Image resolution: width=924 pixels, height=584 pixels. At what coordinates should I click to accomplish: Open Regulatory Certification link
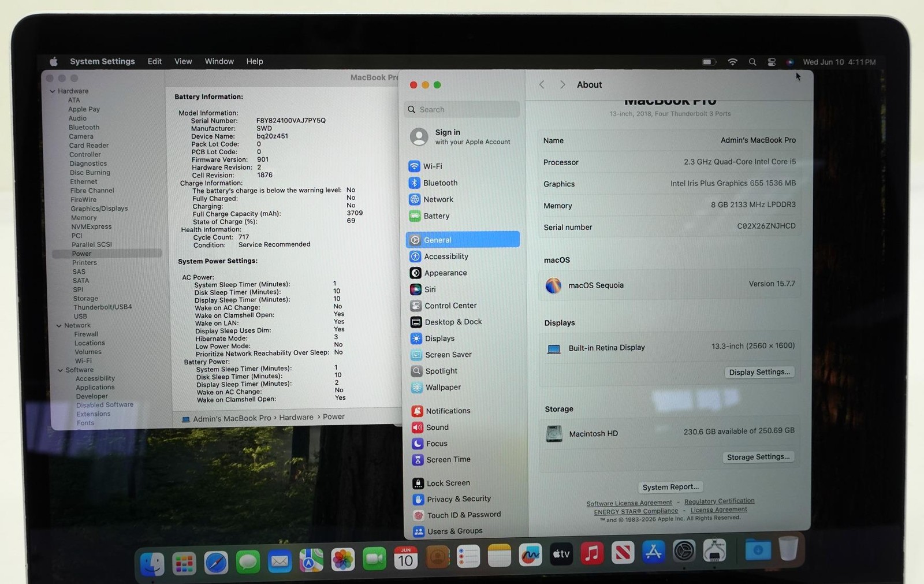click(719, 501)
